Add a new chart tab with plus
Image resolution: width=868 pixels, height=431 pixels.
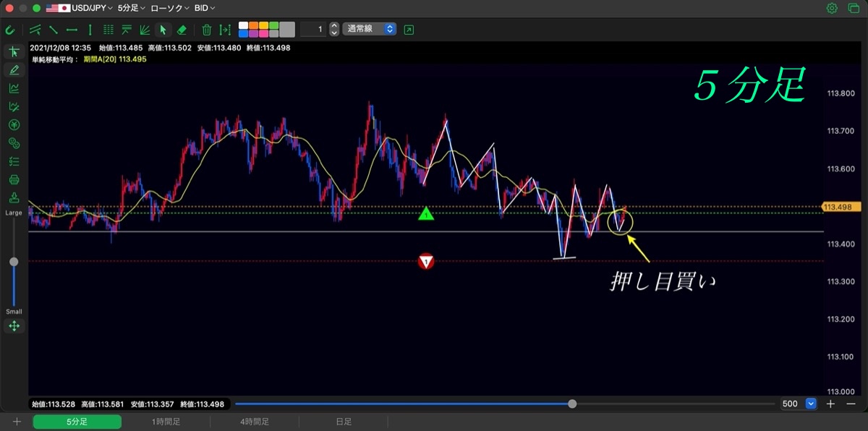[17, 422]
